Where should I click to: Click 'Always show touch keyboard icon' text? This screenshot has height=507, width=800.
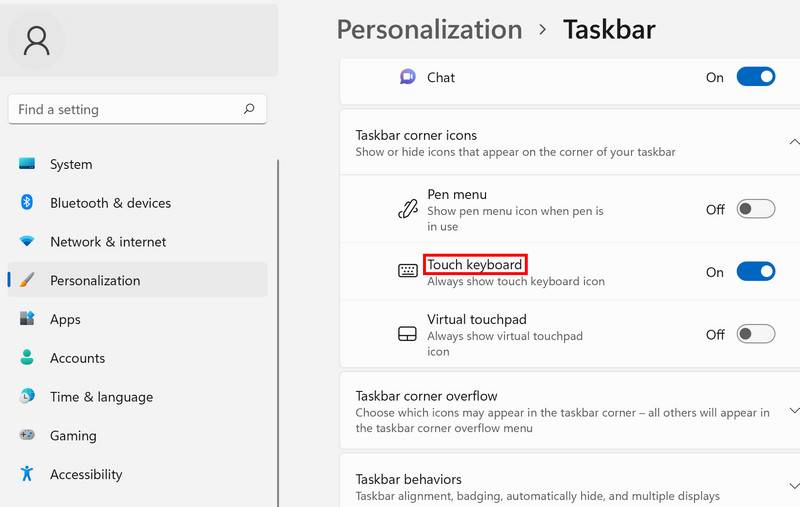coord(516,282)
